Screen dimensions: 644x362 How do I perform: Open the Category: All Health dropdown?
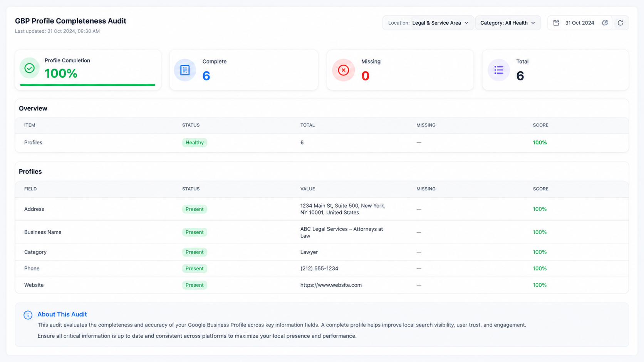click(508, 23)
